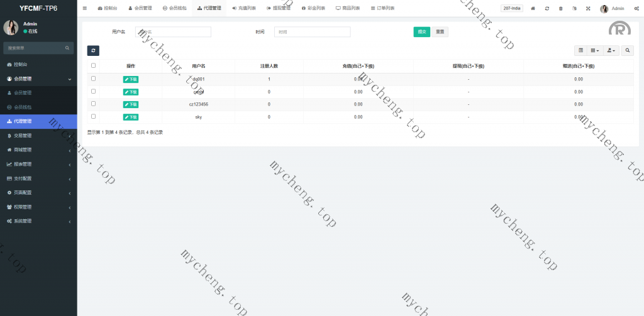Viewport: 644px width, 316px height.
Task: Expand the 交易管理 sidebar menu
Action: pyautogui.click(x=38, y=136)
